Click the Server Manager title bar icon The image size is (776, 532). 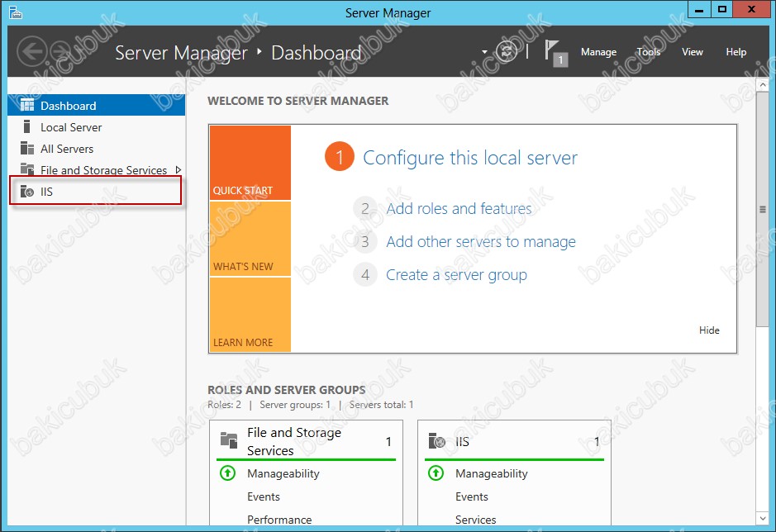16,12
